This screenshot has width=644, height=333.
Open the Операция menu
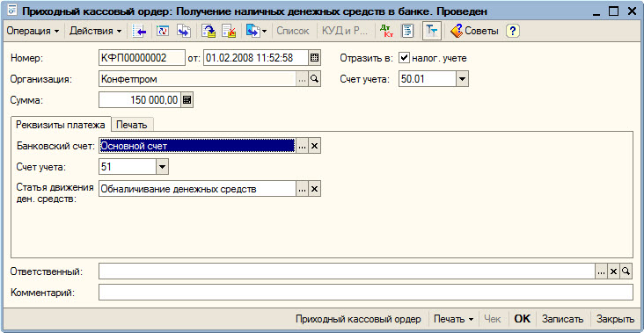(33, 31)
